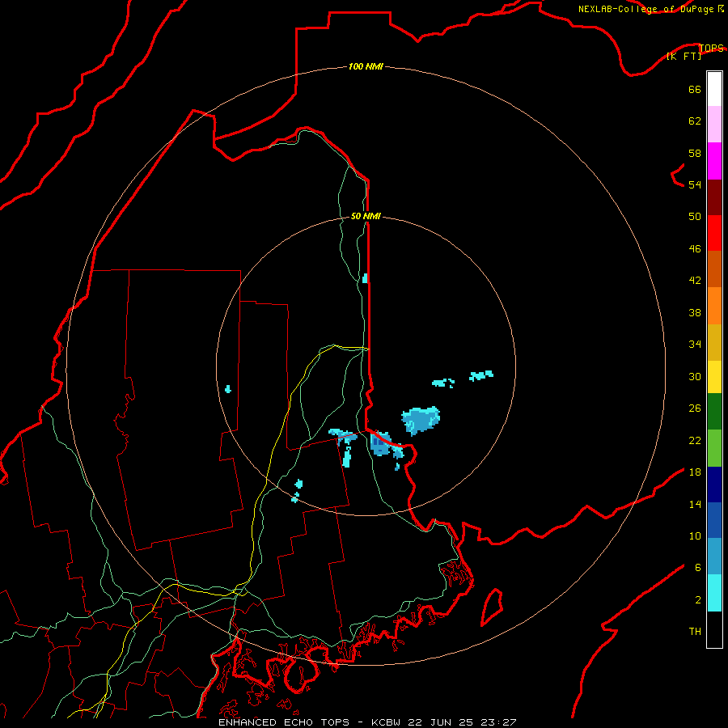Screen dimensions: 728x728
Task: Select the medium blue swatch near 10
Action: click(x=714, y=520)
